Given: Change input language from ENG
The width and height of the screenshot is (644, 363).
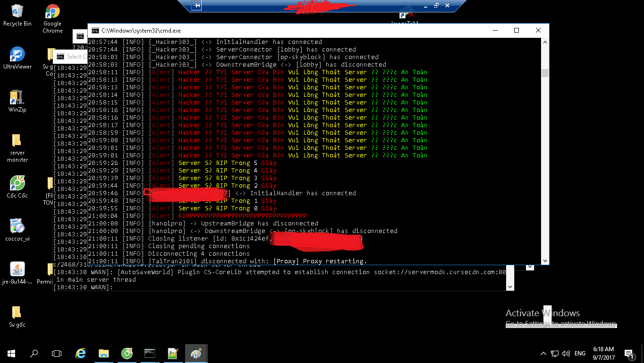Looking at the screenshot, I should pyautogui.click(x=580, y=354).
